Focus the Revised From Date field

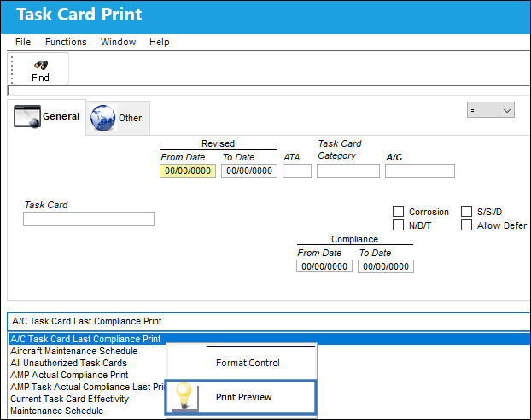pyautogui.click(x=188, y=171)
